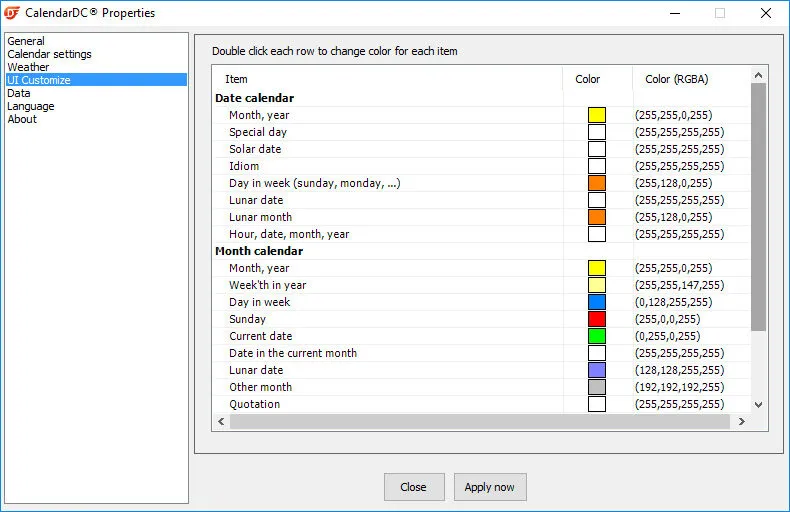Open Calendar settings section

49,54
